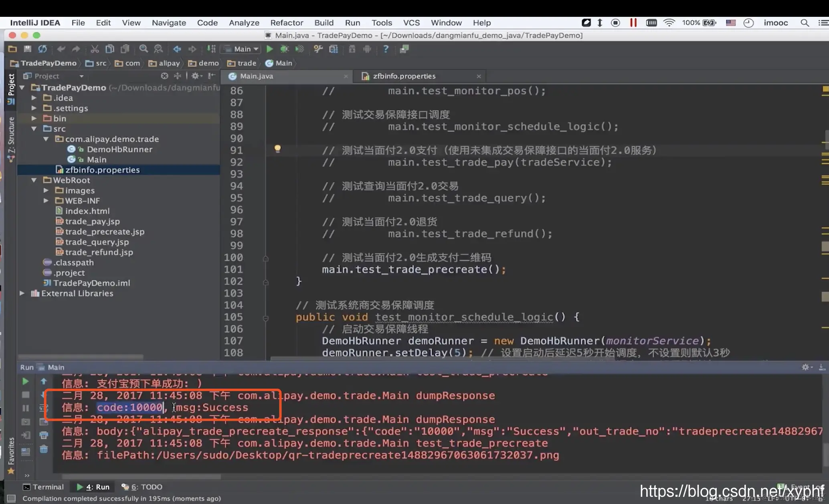
Task: Click the Debug bug icon
Action: click(284, 49)
